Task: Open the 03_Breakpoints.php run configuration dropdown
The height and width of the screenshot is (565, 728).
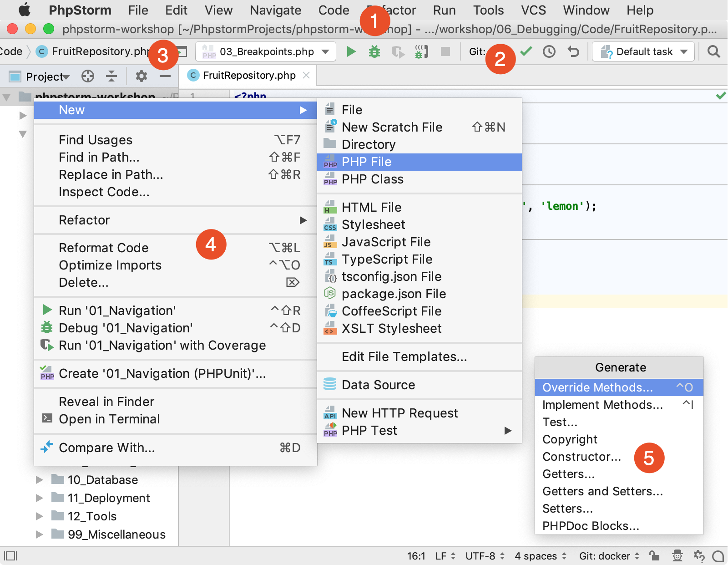Action: click(266, 51)
